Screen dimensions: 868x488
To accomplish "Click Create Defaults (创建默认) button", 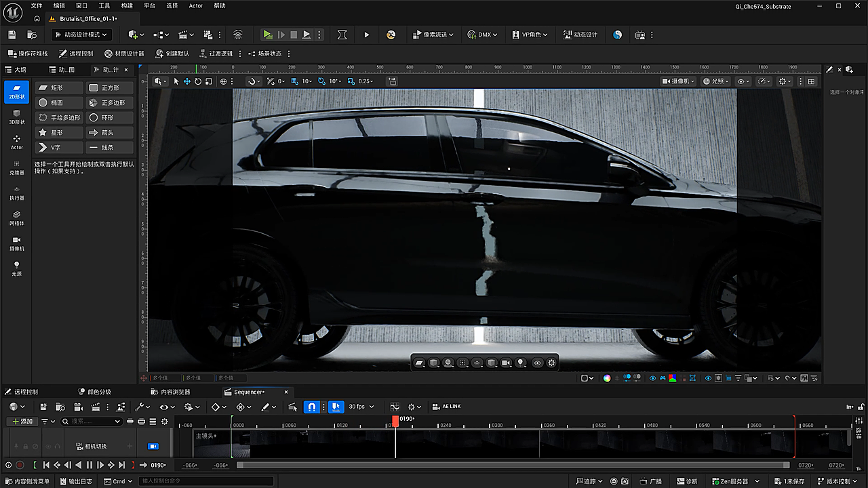I will pos(172,54).
